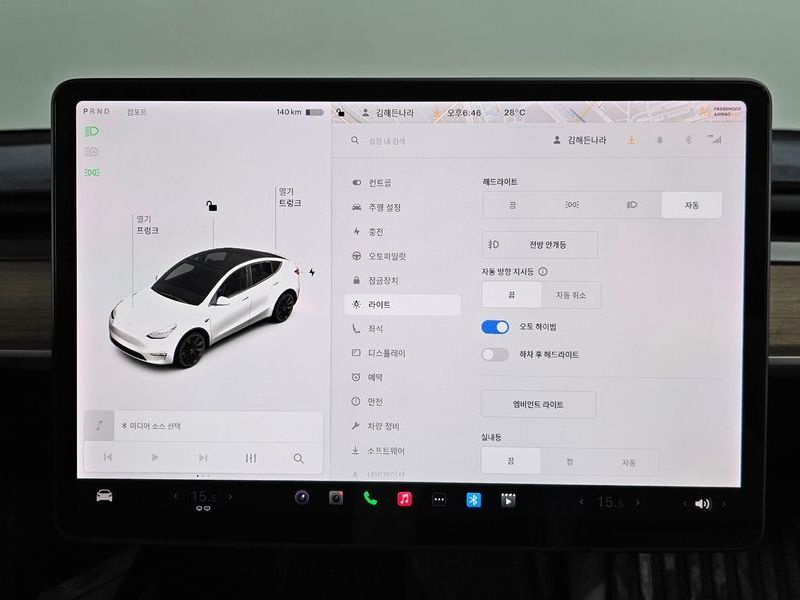Open the frunk with 열기 프렁크
The width and height of the screenshot is (800, 600).
tap(147, 225)
